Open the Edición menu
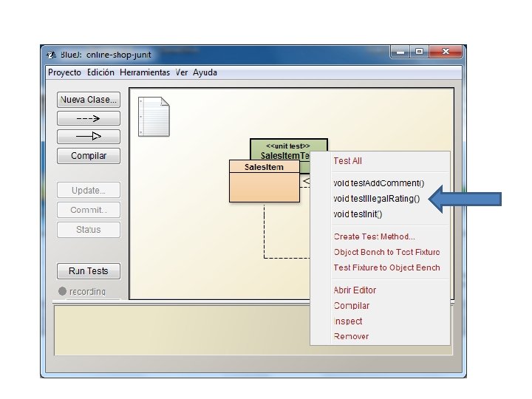 tap(100, 72)
